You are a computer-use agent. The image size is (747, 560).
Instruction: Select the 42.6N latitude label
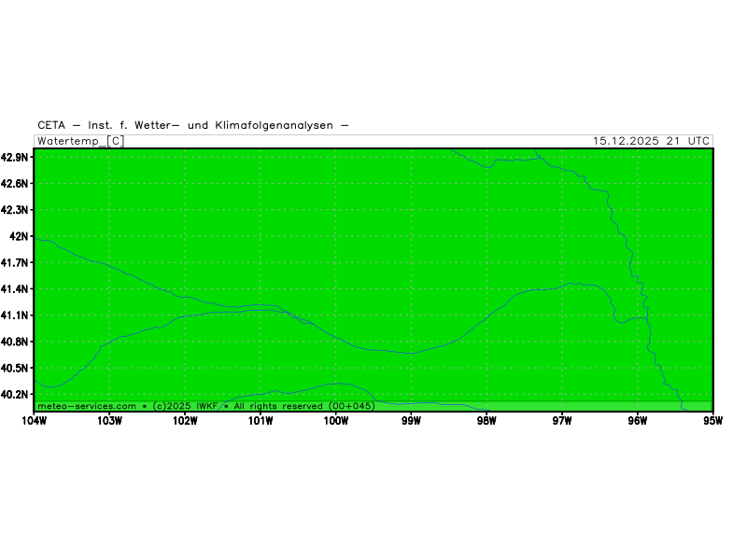[x=15, y=184]
